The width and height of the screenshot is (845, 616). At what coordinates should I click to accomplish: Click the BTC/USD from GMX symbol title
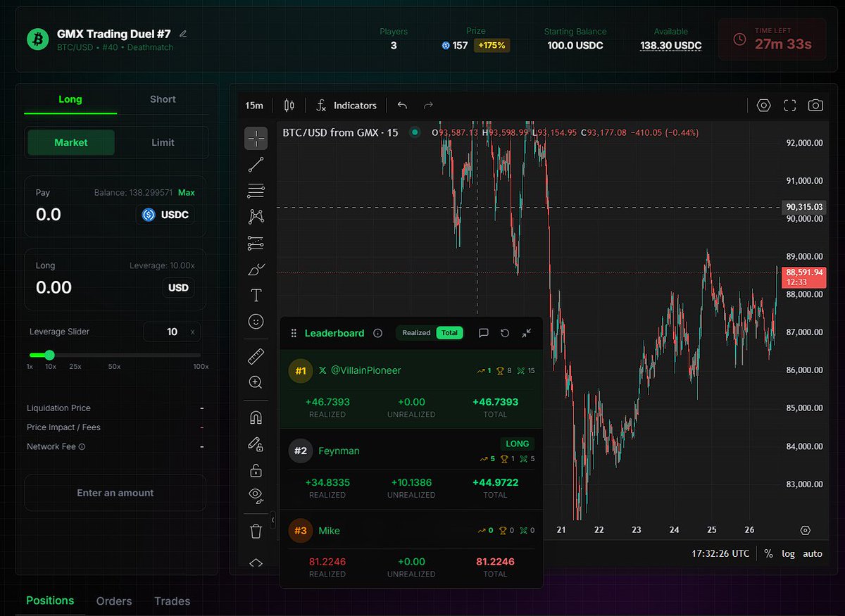340,132
